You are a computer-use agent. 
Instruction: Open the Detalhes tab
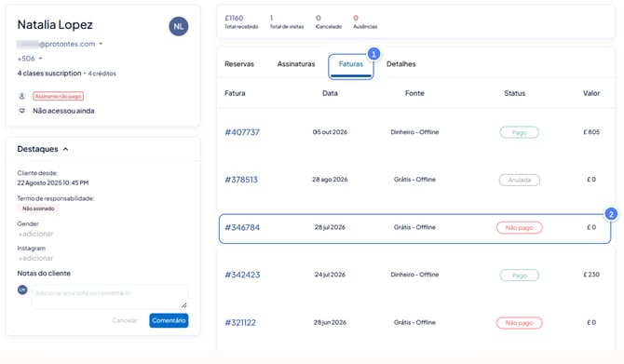400,64
